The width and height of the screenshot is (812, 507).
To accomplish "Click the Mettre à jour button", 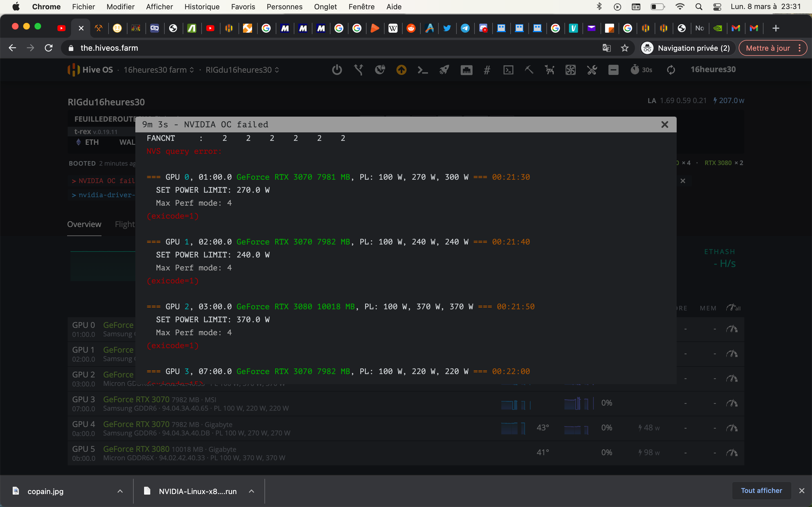I will [x=767, y=48].
